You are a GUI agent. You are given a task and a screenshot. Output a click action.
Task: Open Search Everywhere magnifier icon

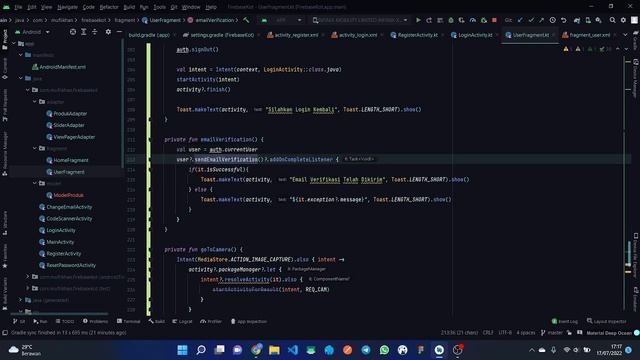click(x=612, y=20)
